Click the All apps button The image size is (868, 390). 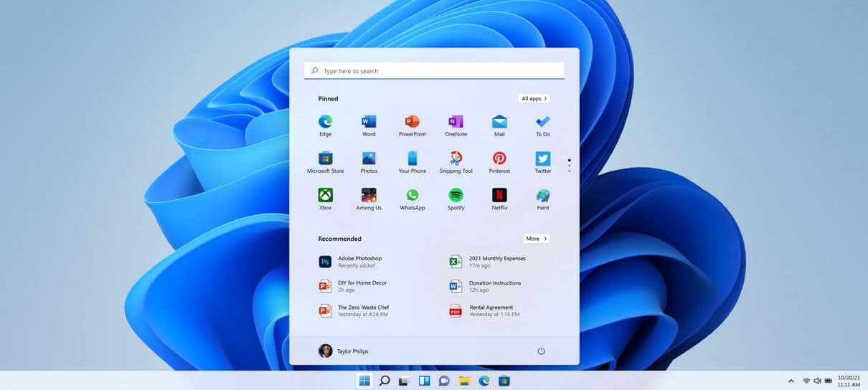coord(534,98)
